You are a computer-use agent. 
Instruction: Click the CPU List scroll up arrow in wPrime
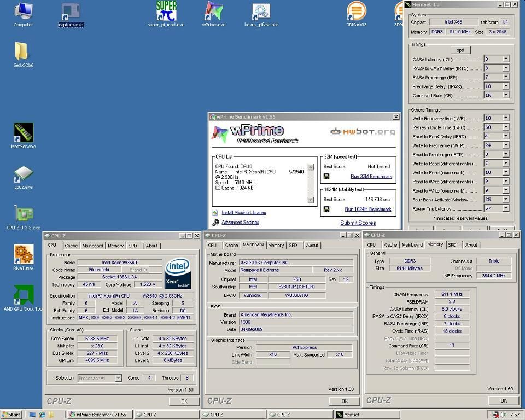pyautogui.click(x=311, y=167)
